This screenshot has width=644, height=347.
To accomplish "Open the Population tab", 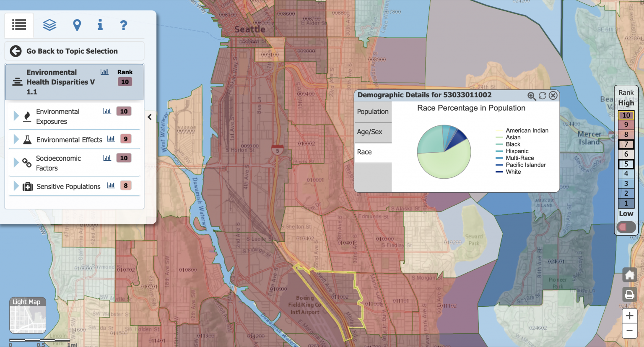I will [373, 111].
